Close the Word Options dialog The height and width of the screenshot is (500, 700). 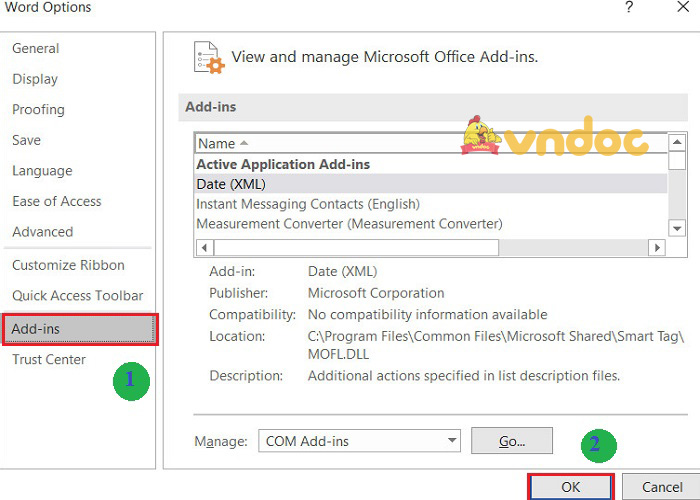point(683,8)
